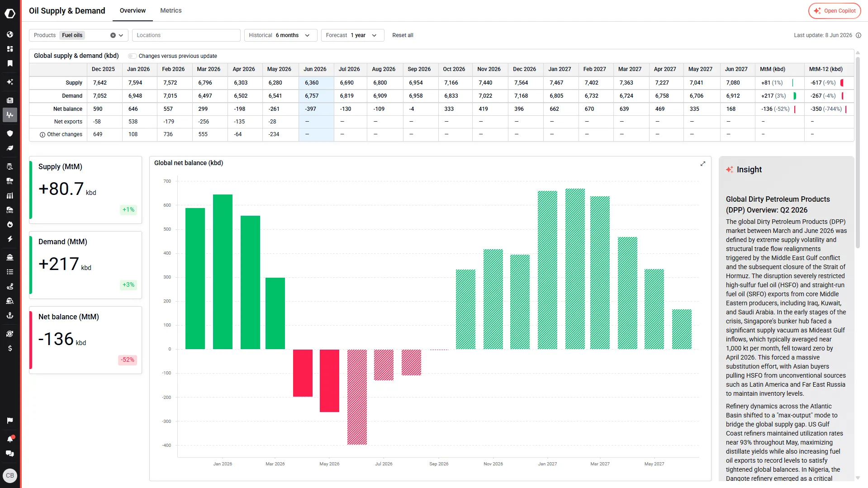
Task: Open the shield sidebar icon
Action: (10, 133)
